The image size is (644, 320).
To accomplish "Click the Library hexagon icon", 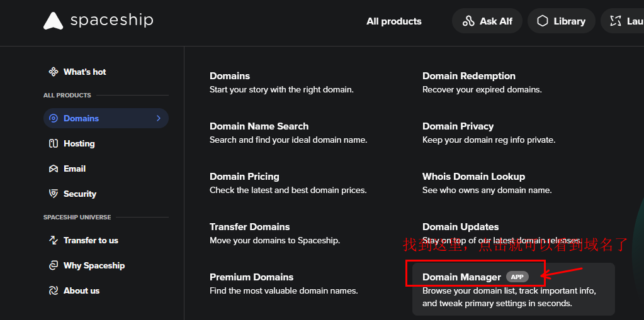I will pos(543,21).
